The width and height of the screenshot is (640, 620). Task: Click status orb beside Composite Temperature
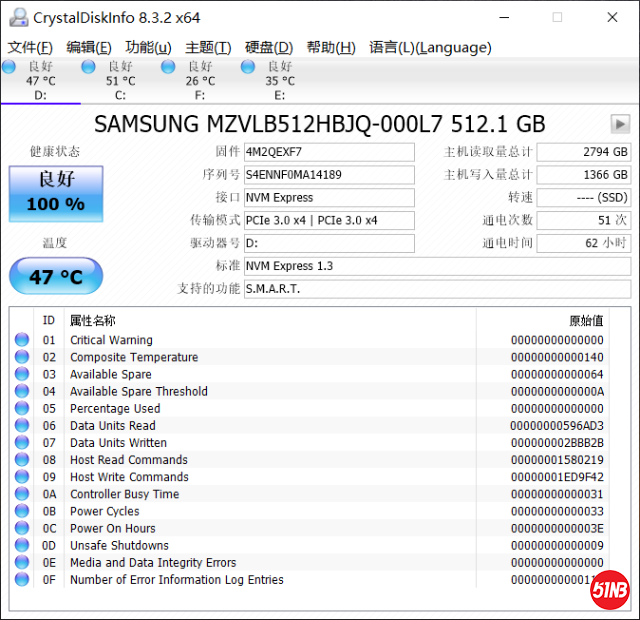point(22,357)
